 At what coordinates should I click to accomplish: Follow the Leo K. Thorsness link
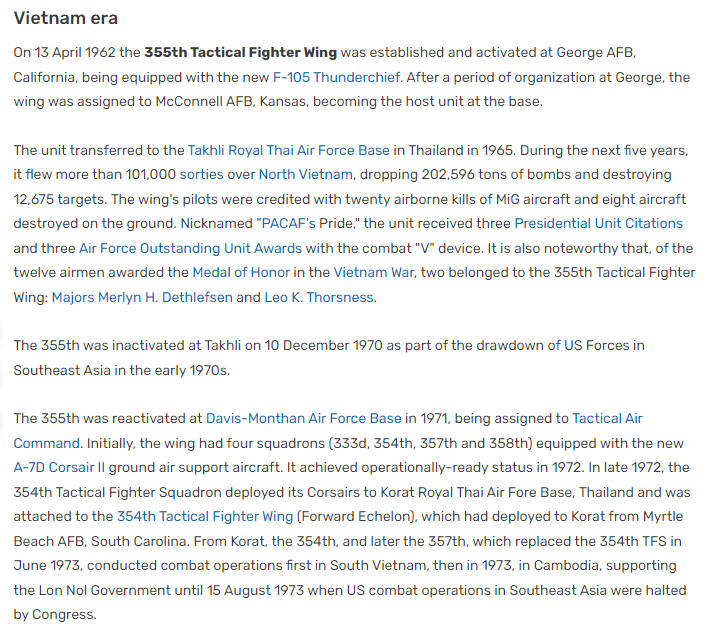click(x=319, y=297)
